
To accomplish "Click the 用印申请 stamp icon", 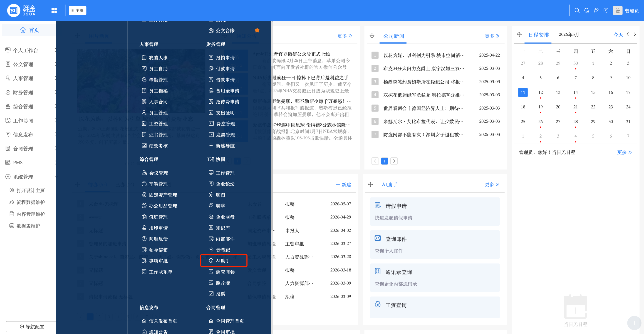I will (x=144, y=228).
